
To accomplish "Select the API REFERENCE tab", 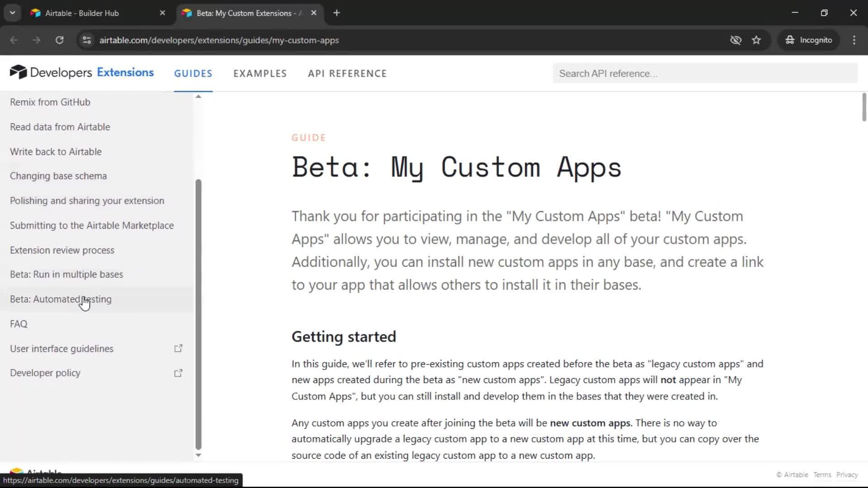I will [347, 74].
